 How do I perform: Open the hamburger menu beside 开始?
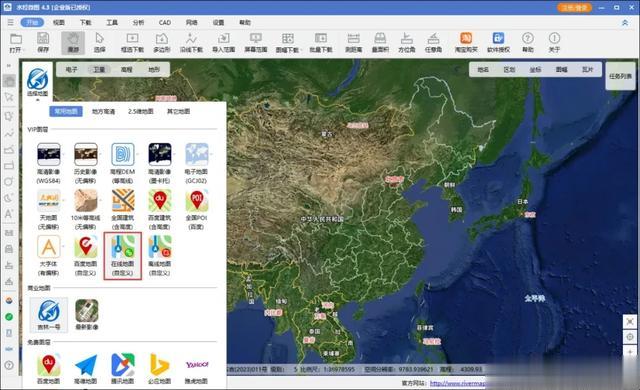click(x=10, y=22)
